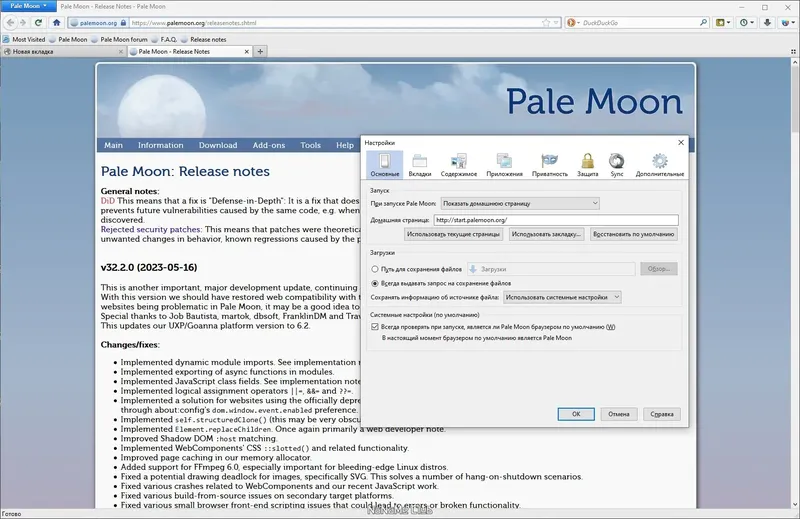
Task: Bookmark this page with the star icon
Action: (x=546, y=23)
